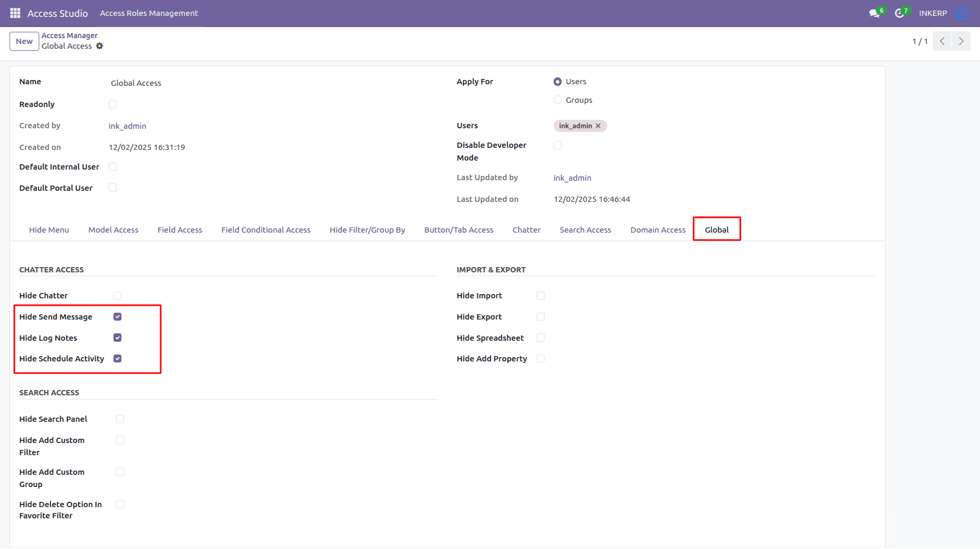980x549 pixels.
Task: Enable Default Internal User checkbox
Action: pos(112,166)
